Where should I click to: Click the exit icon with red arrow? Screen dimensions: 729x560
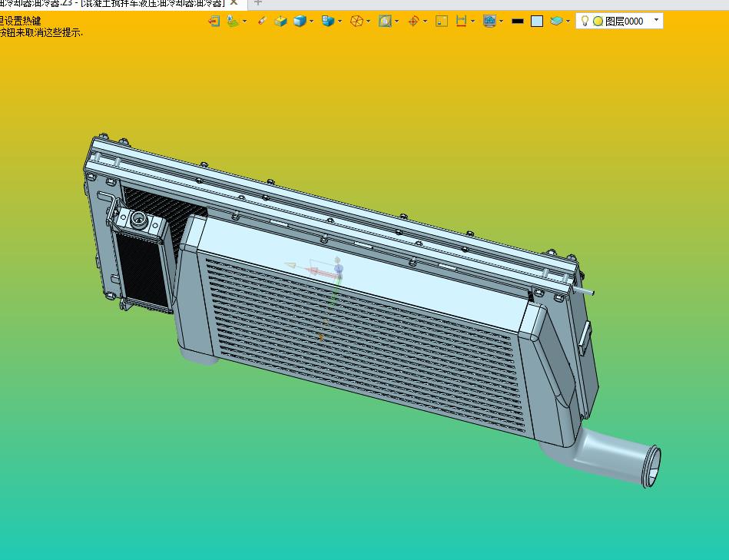pos(214,21)
